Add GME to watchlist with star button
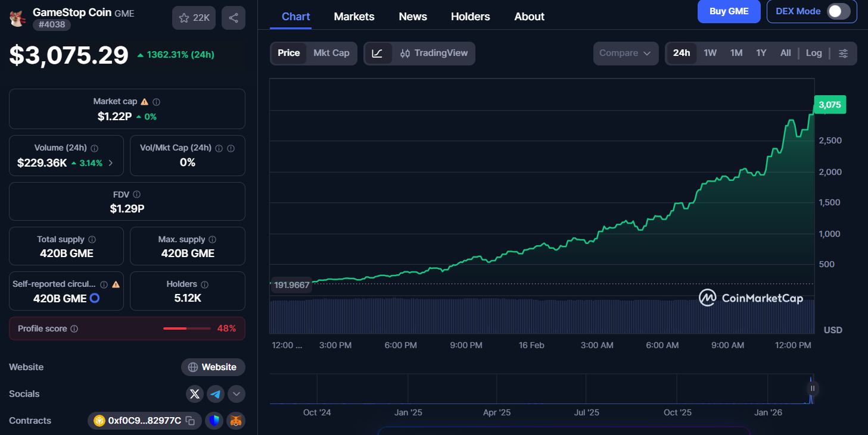 [x=194, y=18]
